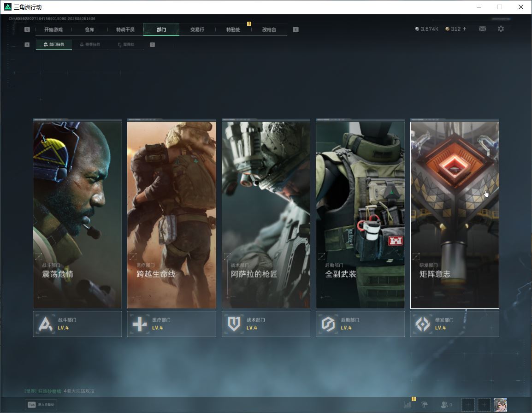Click the 战术部门 level label

click(252, 328)
